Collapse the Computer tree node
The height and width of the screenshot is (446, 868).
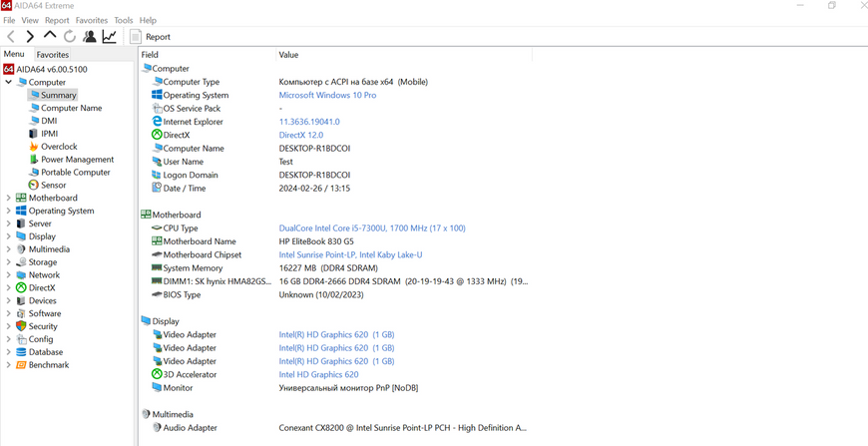pyautogui.click(x=8, y=82)
